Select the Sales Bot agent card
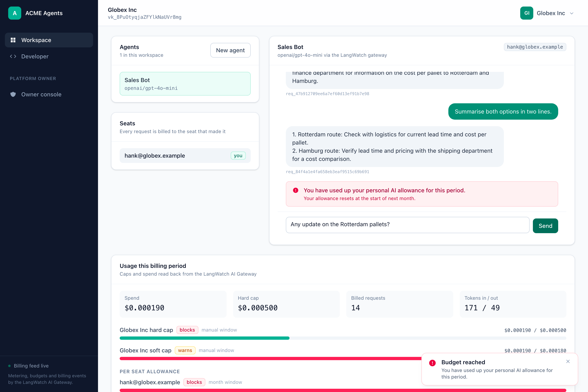 (x=185, y=84)
